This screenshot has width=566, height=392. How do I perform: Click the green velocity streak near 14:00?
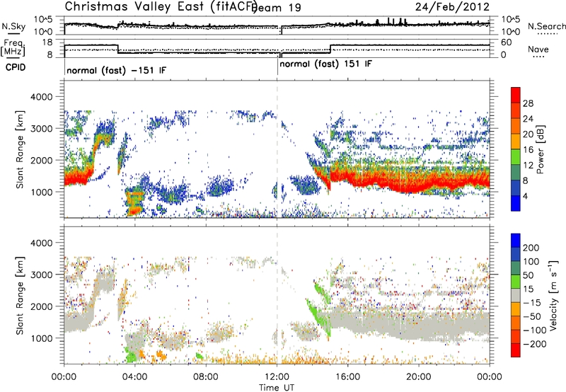(x=317, y=317)
